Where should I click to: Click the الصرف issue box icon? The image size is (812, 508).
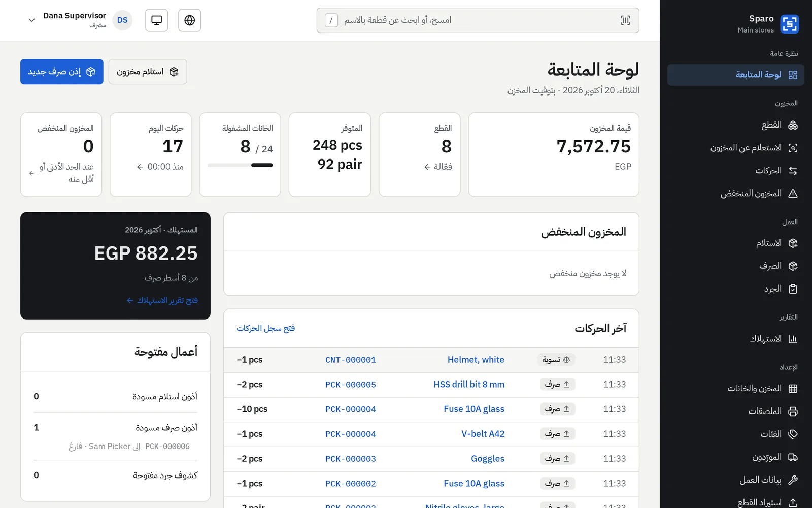pos(793,266)
